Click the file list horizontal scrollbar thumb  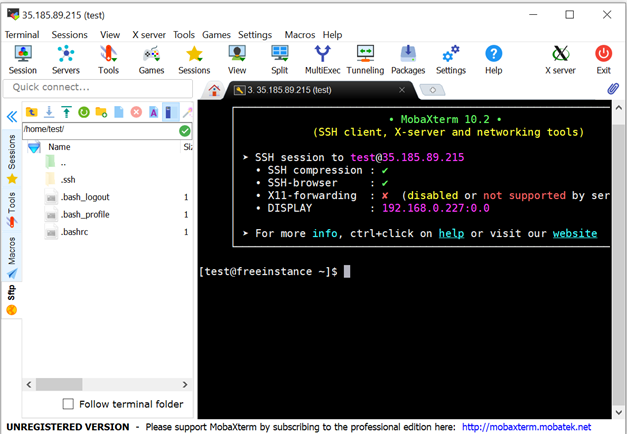click(59, 384)
